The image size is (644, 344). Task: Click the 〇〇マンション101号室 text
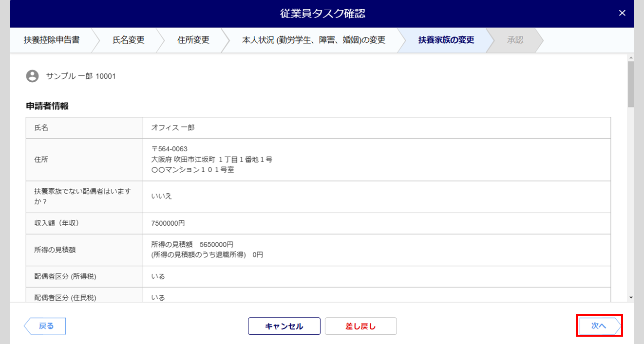pos(193,170)
